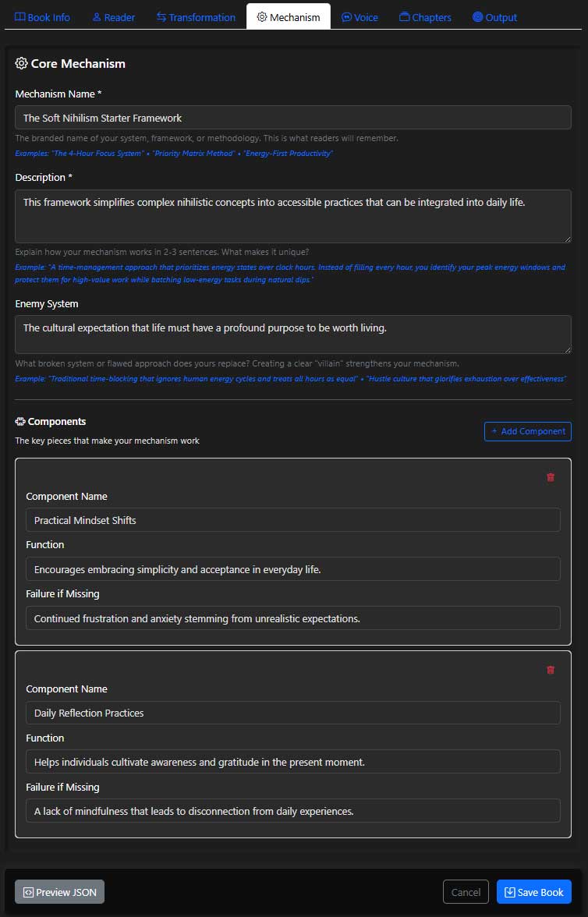Delete the Practical Mindset Shifts component

click(x=551, y=477)
